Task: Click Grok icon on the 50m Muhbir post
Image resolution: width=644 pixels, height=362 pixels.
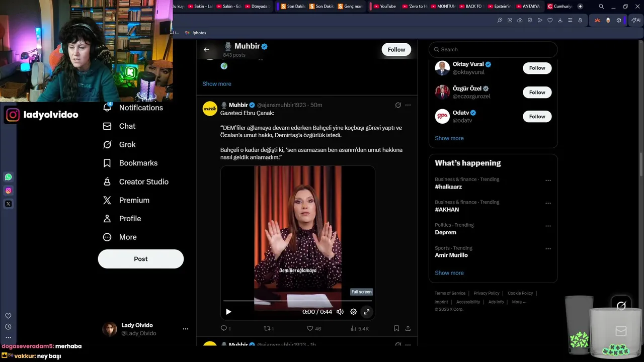Action: pyautogui.click(x=398, y=105)
